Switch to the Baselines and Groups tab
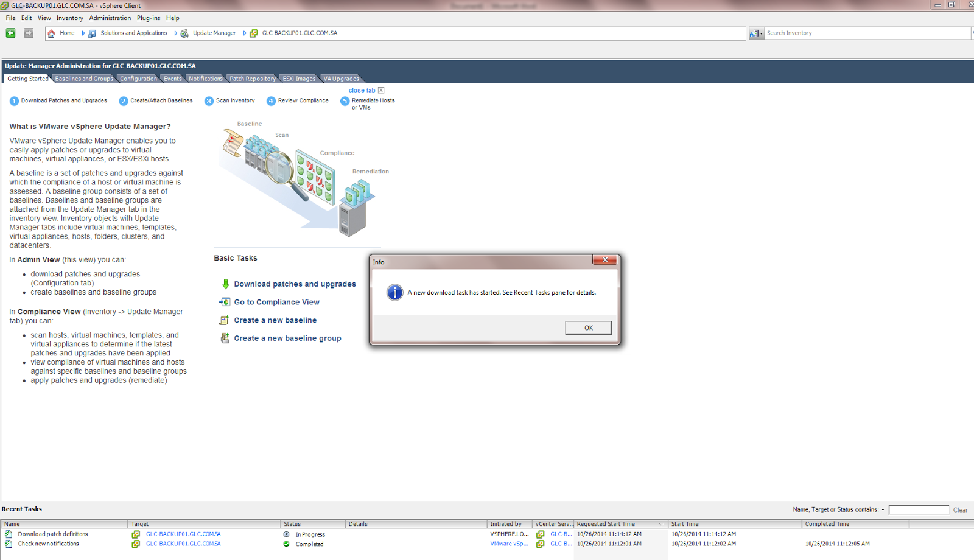Image resolution: width=974 pixels, height=560 pixels. click(83, 78)
